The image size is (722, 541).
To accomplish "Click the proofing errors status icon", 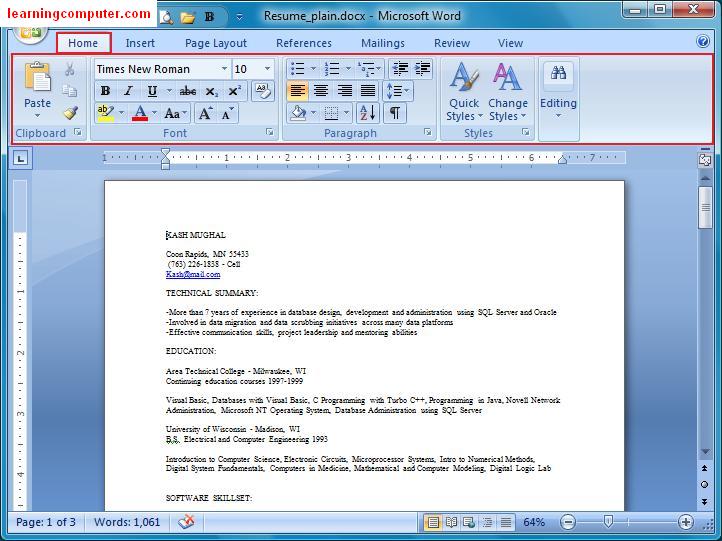I will click(186, 522).
